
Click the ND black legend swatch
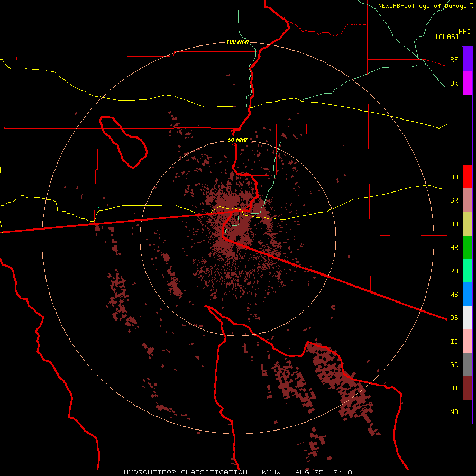coord(467,411)
